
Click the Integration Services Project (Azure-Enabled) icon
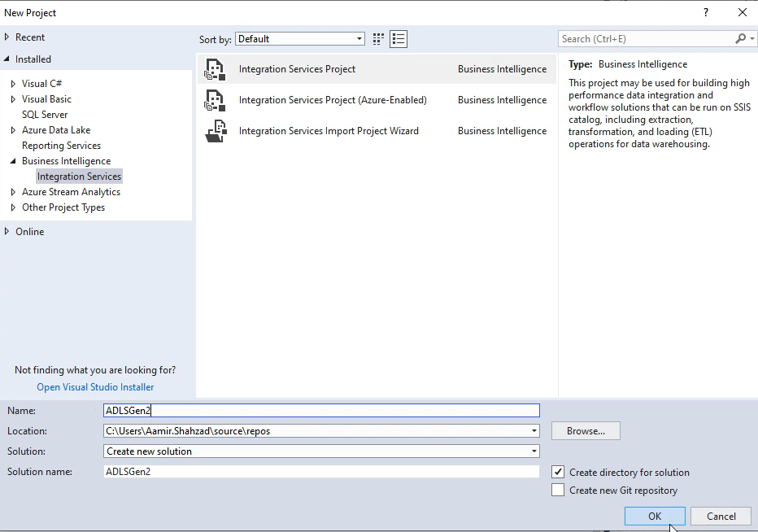[x=215, y=100]
